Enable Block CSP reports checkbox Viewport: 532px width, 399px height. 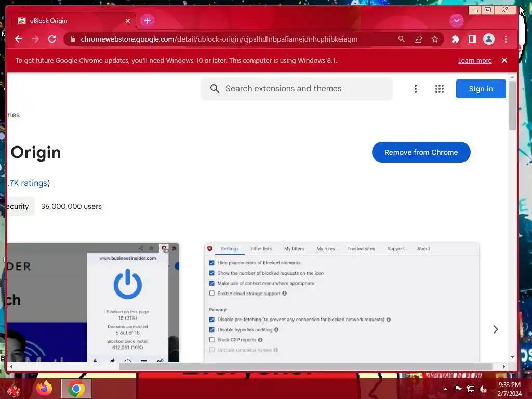[x=212, y=340]
